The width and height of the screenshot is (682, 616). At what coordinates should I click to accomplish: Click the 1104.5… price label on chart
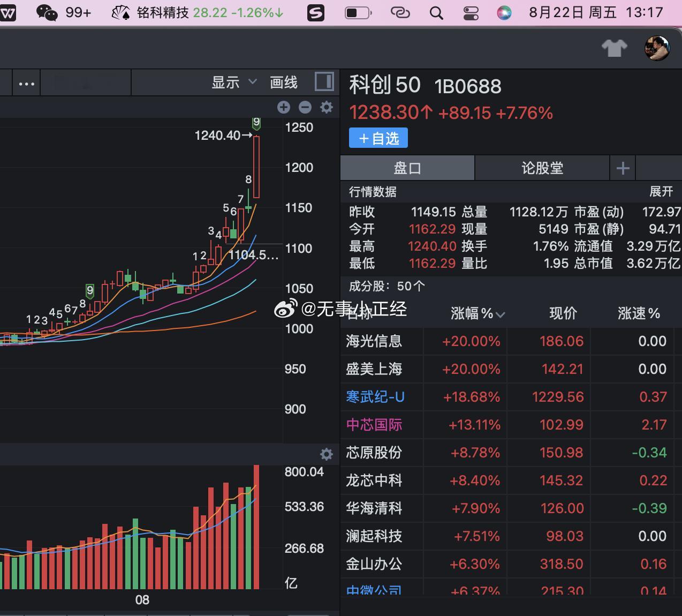[x=254, y=255]
